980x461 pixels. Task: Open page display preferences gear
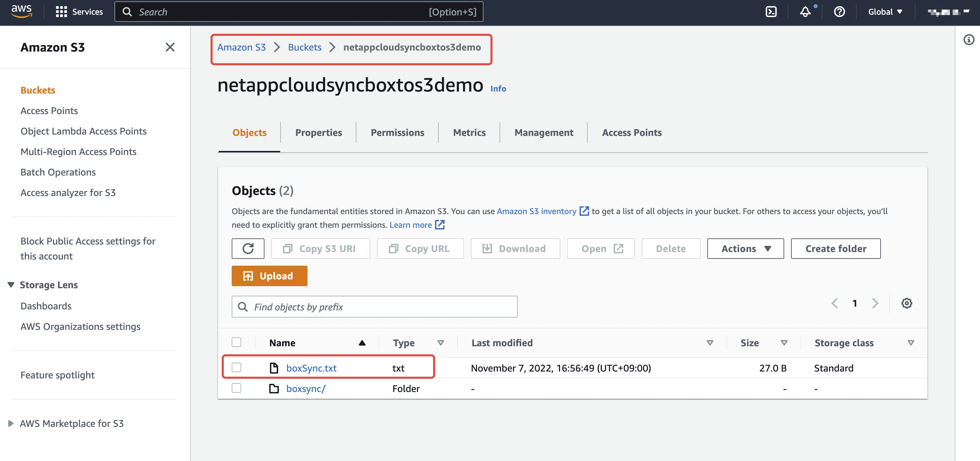point(907,303)
